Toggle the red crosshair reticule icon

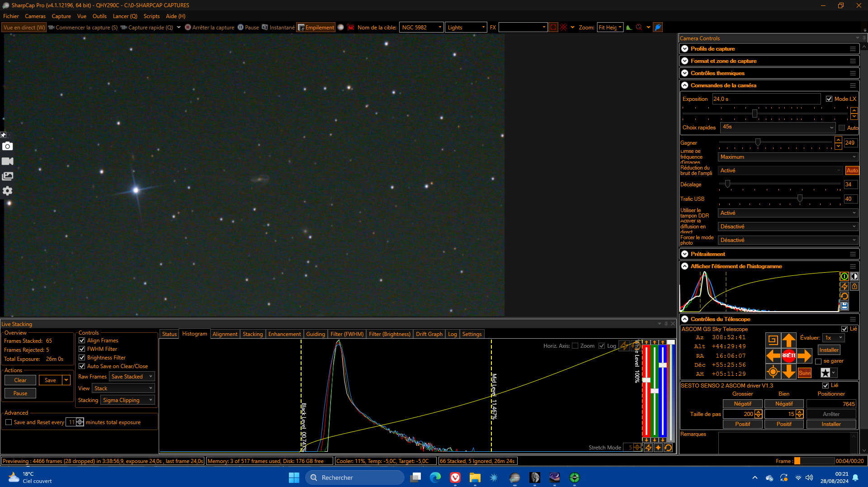[563, 28]
